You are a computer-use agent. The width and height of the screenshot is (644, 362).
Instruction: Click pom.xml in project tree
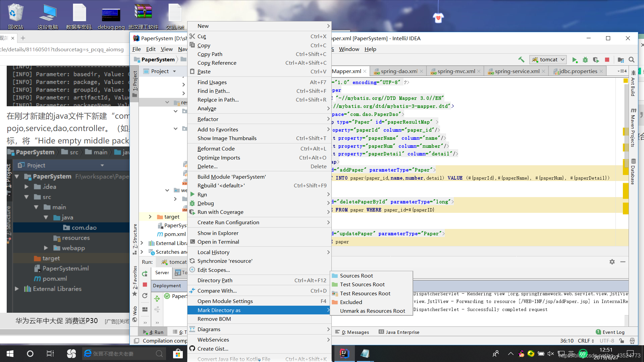click(x=175, y=234)
